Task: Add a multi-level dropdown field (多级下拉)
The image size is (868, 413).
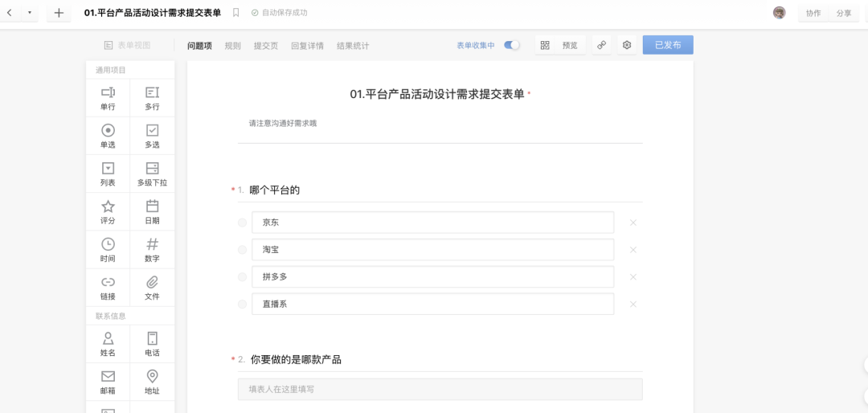Action: pyautogui.click(x=152, y=174)
